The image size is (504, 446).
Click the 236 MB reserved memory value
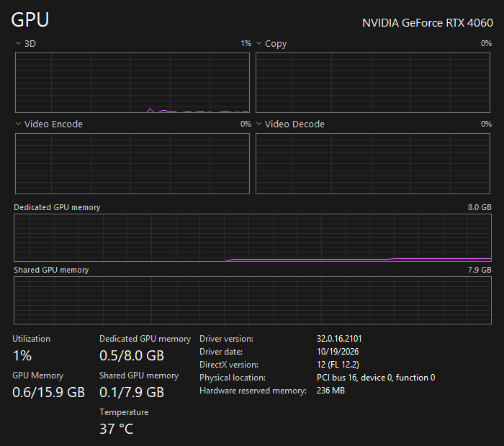tap(330, 391)
